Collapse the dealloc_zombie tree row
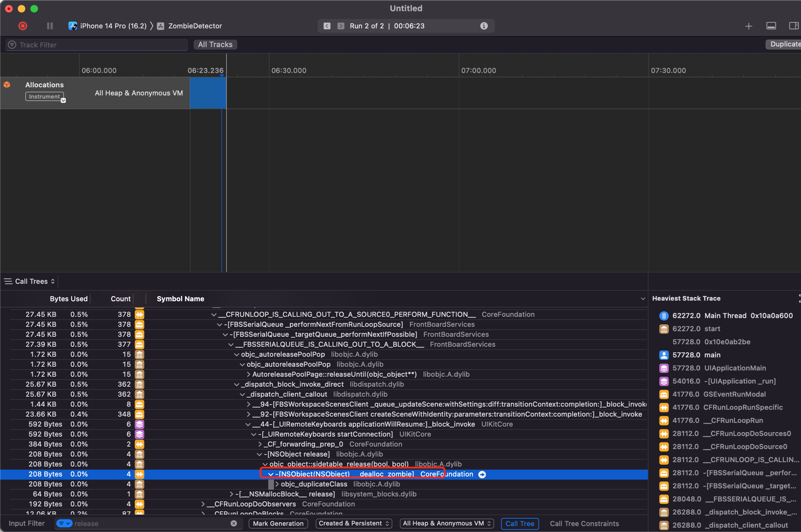The height and width of the screenshot is (532, 801). click(x=271, y=474)
